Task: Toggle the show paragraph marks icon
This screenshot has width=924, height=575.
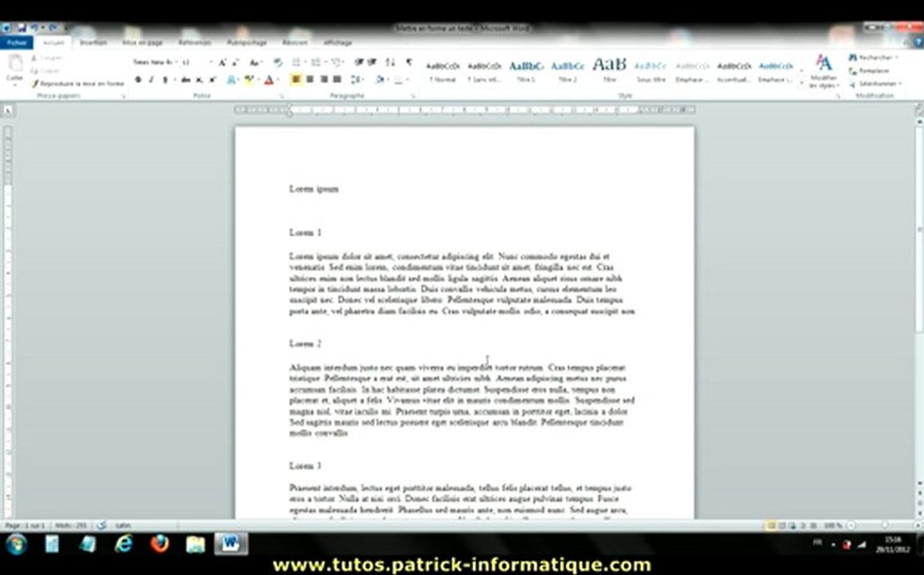Action: tap(409, 62)
